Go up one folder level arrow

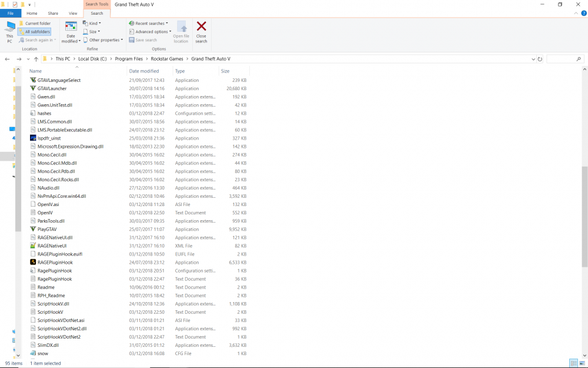(36, 59)
